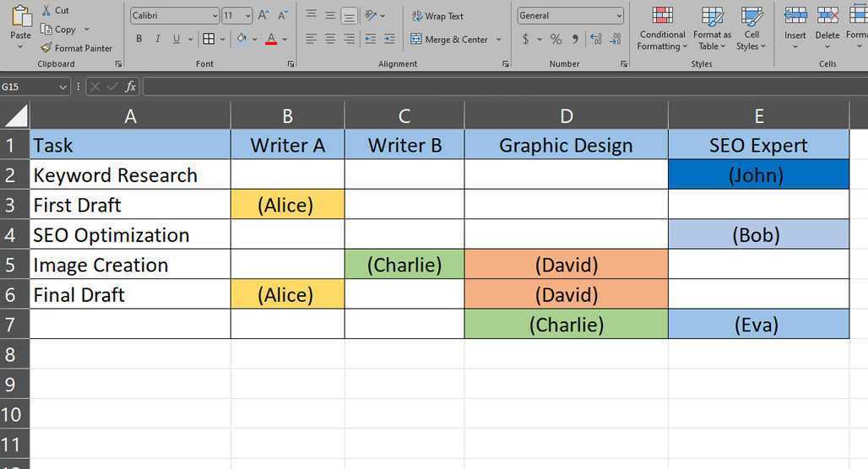
Task: Open Font dialog launcher
Action: pyautogui.click(x=290, y=64)
